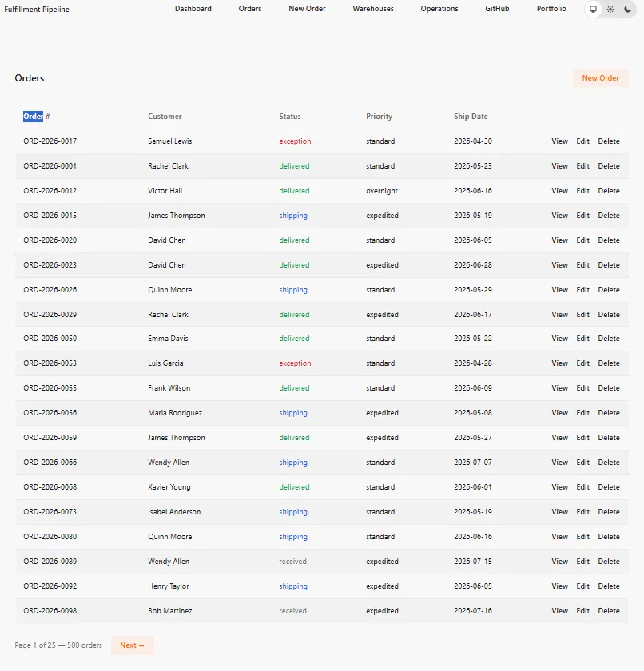Edit order ORD-2026-0066
Screen dimensions: 644x671
click(x=582, y=463)
